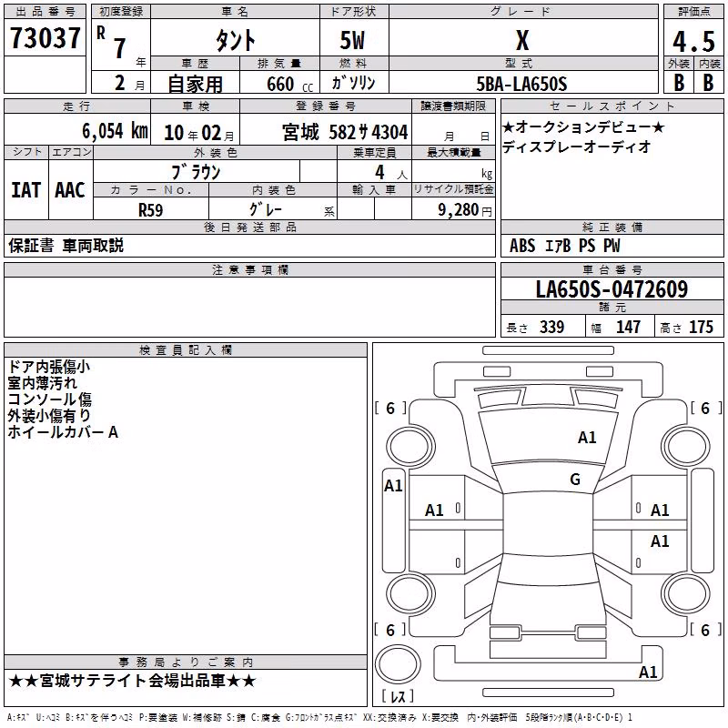Select mileage 6,054 km
This screenshot has width=728, height=728.
coord(116,131)
